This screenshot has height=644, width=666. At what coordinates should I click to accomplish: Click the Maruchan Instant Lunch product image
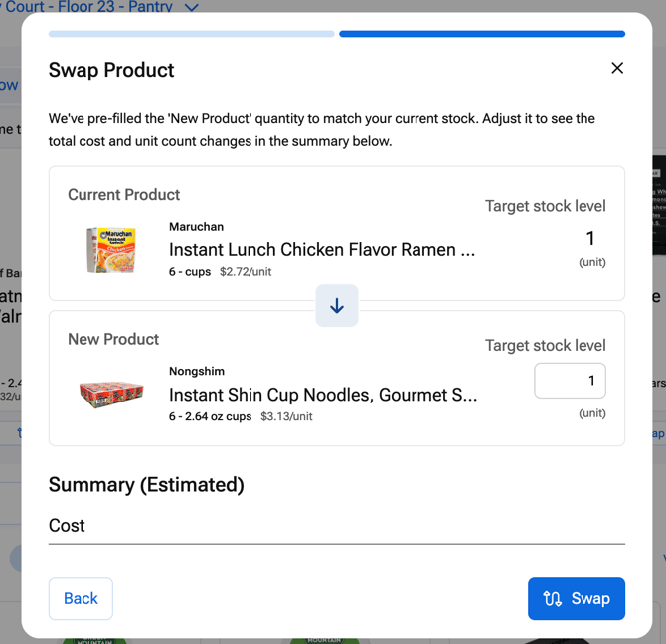(x=110, y=249)
